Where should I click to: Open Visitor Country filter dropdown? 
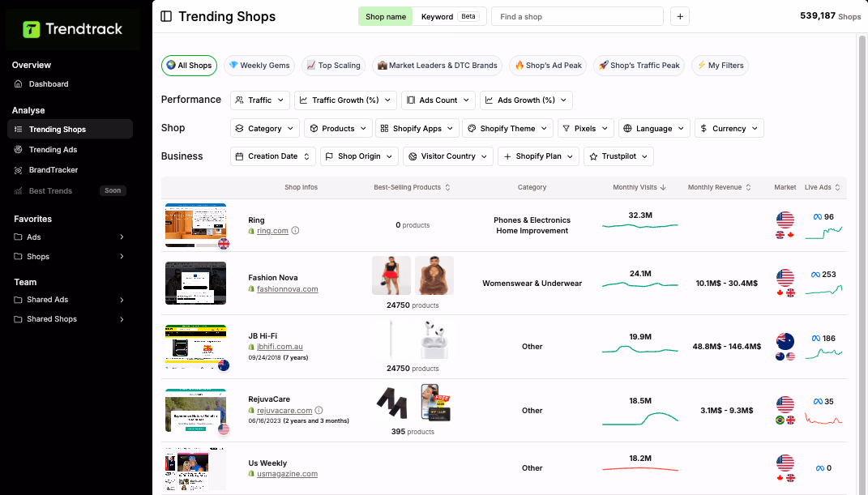pos(448,156)
